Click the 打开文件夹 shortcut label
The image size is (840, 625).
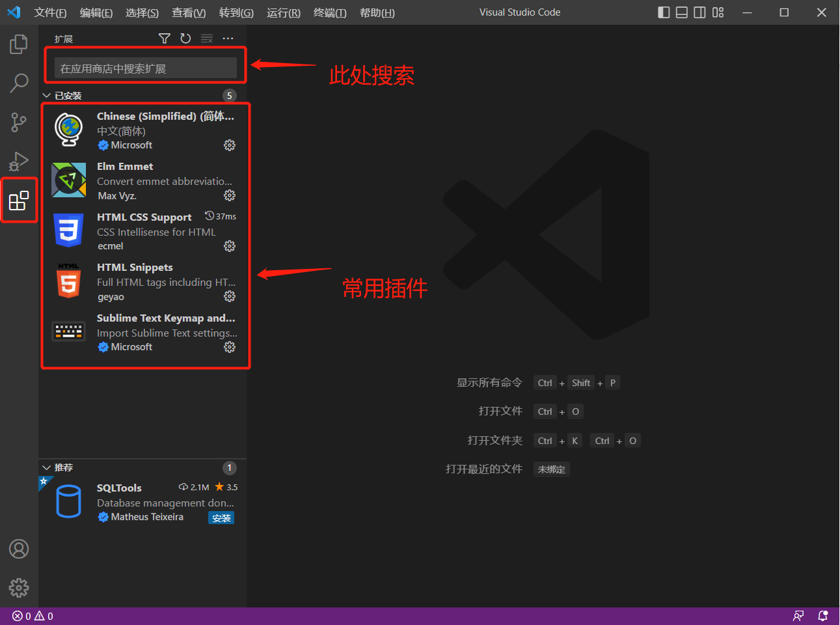coord(495,441)
